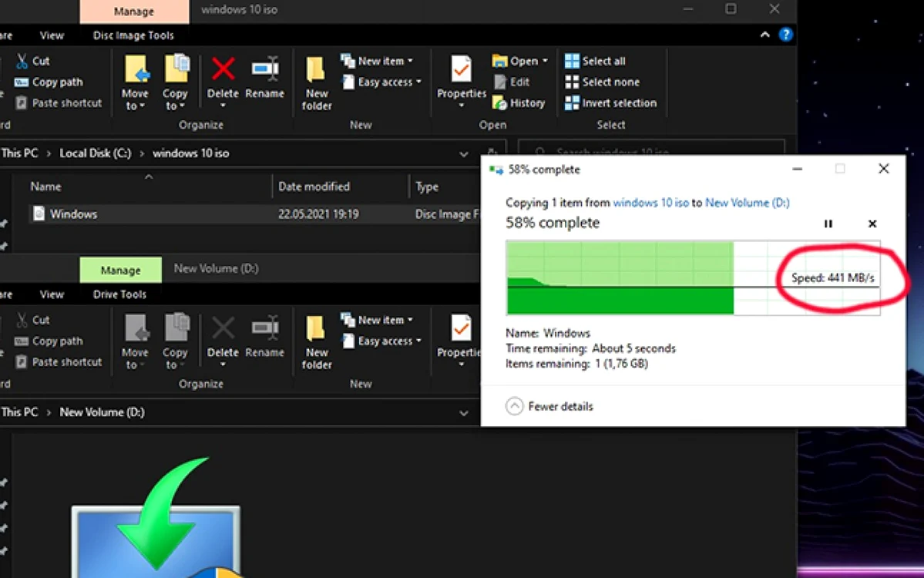Screen dimensions: 924x578
Task: Collapse copy dialog with Fewer details
Action: (549, 407)
